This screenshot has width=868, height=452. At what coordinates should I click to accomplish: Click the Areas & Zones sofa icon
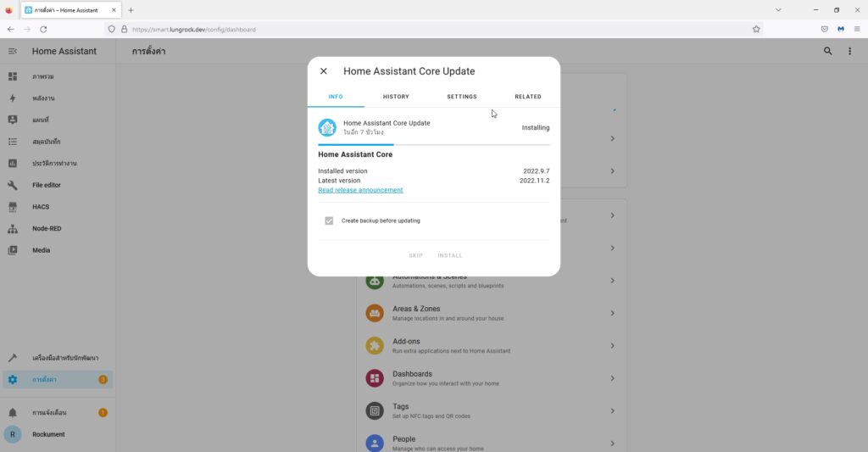(375, 313)
